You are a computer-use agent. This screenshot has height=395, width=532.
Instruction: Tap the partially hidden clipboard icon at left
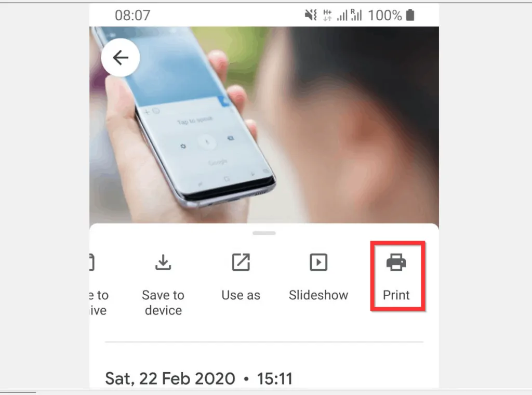91,262
